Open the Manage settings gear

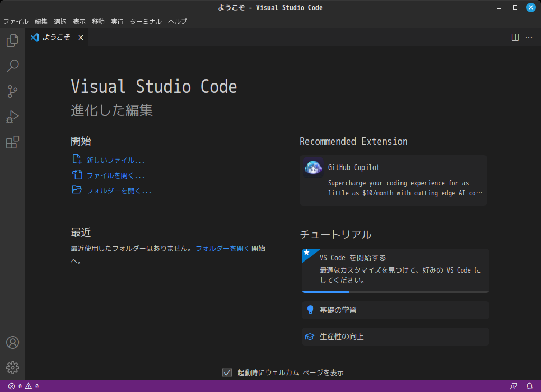(12, 368)
